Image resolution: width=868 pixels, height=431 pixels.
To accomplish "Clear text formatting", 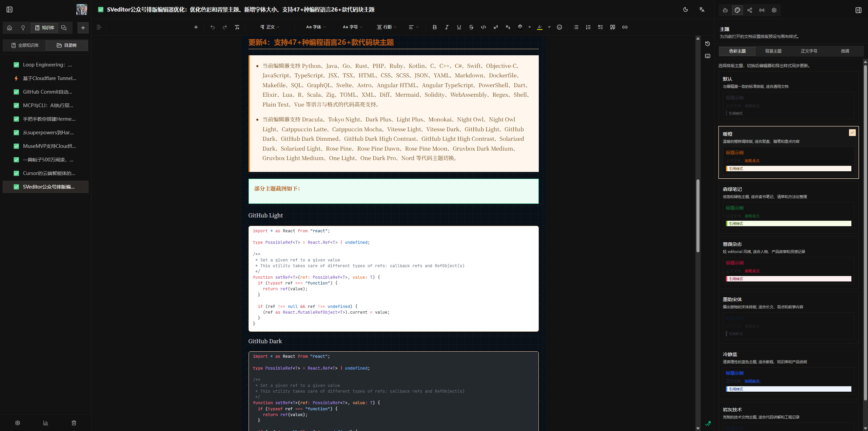I will tap(237, 27).
